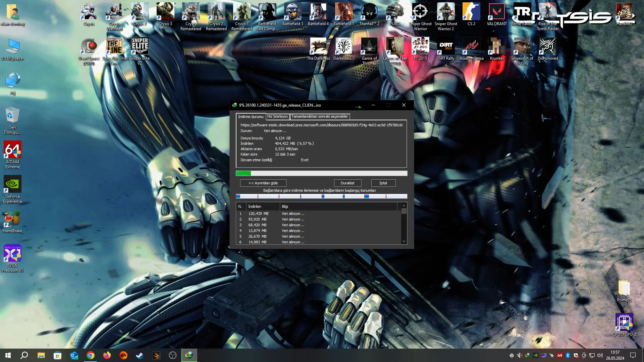Open Steam from the taskbar
This screenshot has height=362, width=644.
pyautogui.click(x=140, y=355)
